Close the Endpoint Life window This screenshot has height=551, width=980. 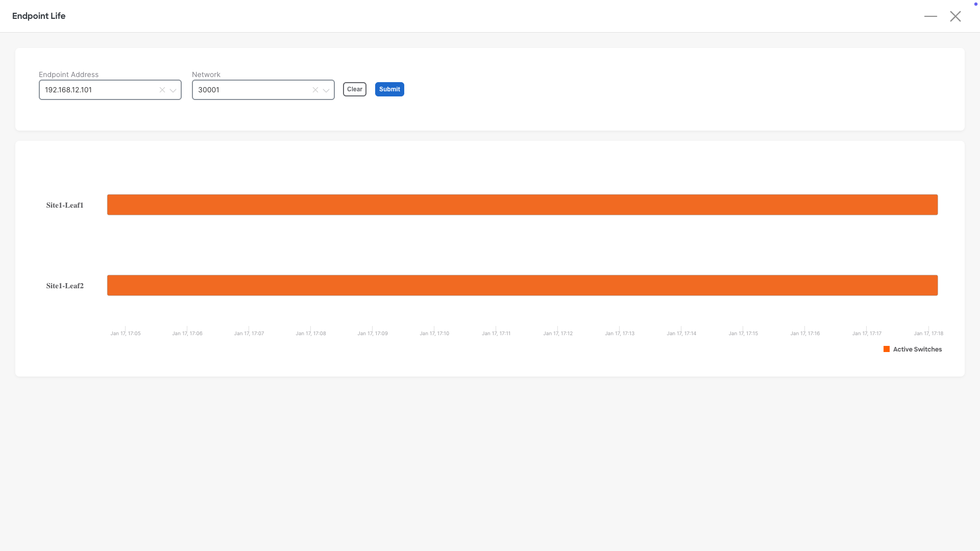click(x=955, y=16)
